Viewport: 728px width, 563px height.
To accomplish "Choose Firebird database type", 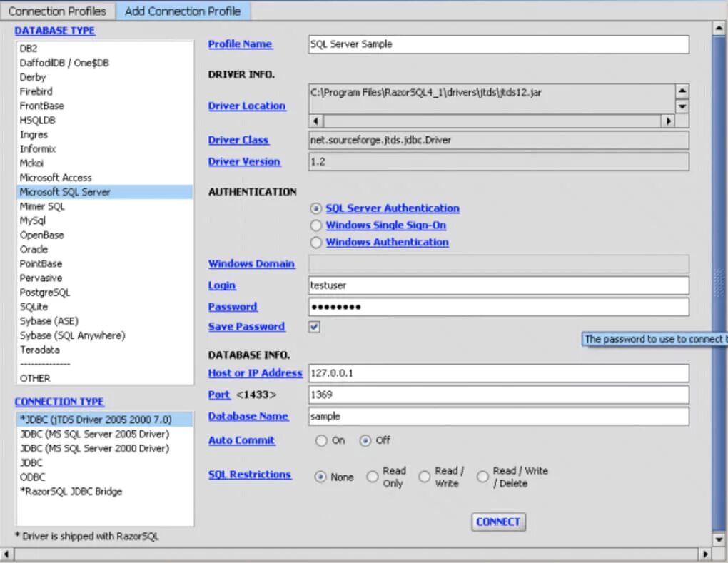I will point(104,91).
